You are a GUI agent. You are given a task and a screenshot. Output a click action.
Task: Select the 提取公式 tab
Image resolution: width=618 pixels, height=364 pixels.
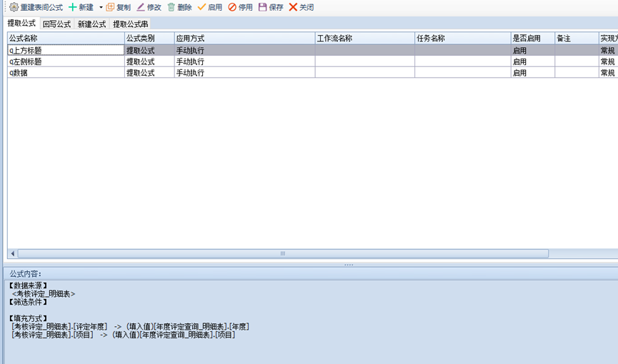click(x=21, y=24)
